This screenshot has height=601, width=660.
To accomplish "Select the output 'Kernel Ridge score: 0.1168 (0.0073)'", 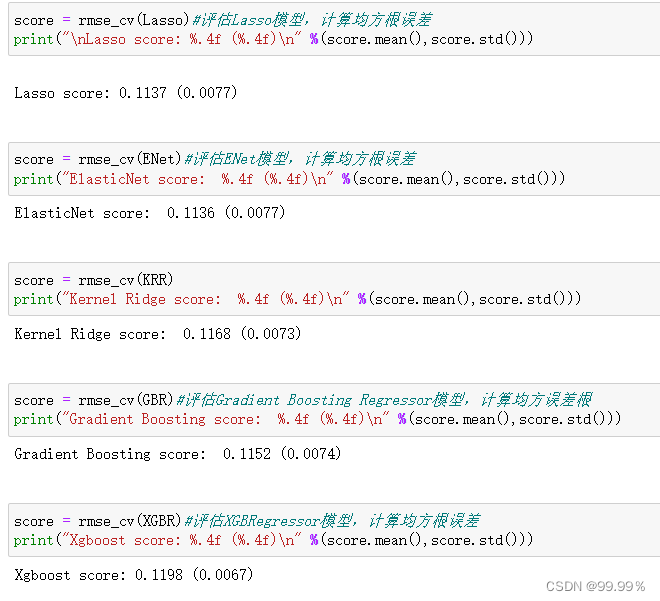I will pos(158,334).
